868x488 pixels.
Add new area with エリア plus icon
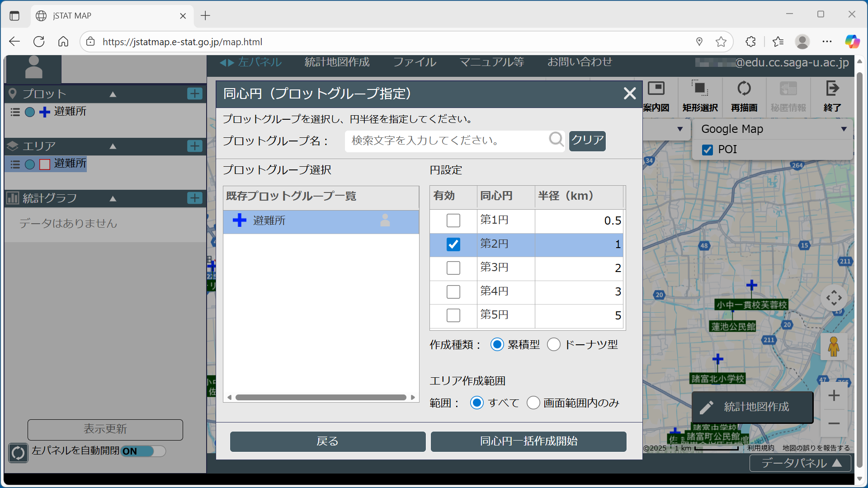(x=195, y=146)
